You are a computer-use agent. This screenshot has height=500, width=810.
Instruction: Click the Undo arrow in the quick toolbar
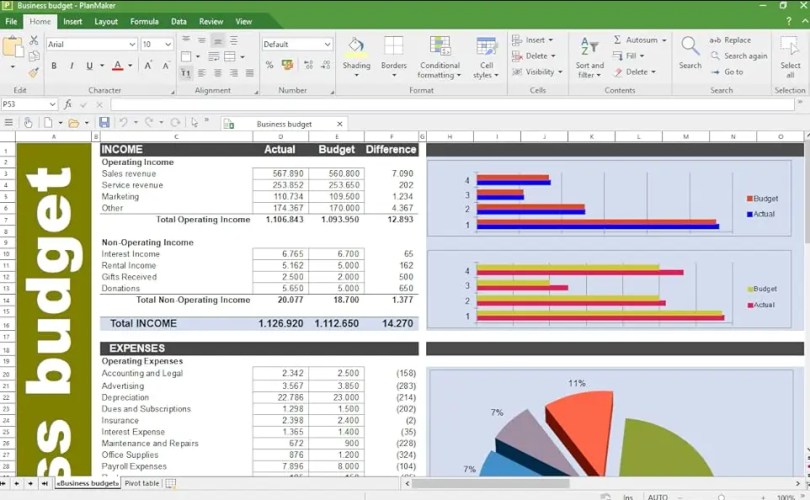123,122
